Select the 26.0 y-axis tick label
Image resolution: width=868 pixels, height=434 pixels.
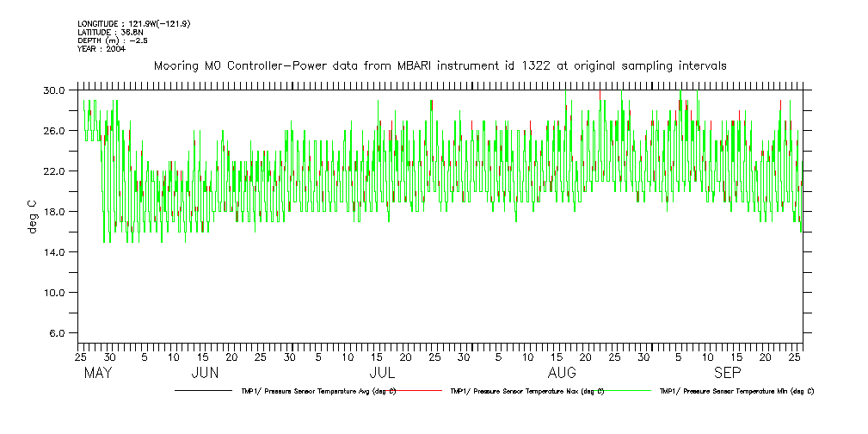(x=54, y=131)
